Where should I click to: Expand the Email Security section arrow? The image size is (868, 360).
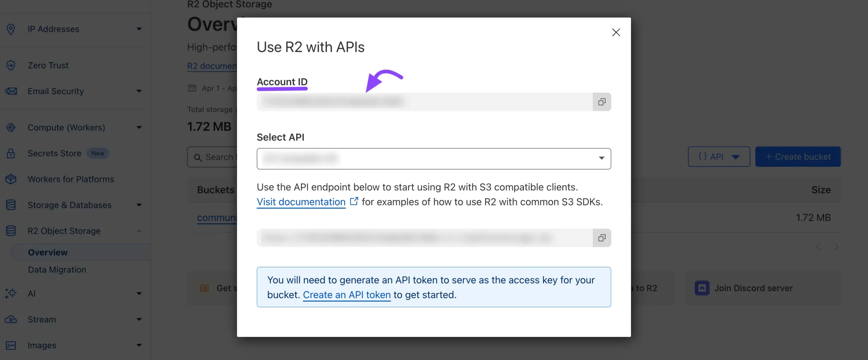[139, 91]
